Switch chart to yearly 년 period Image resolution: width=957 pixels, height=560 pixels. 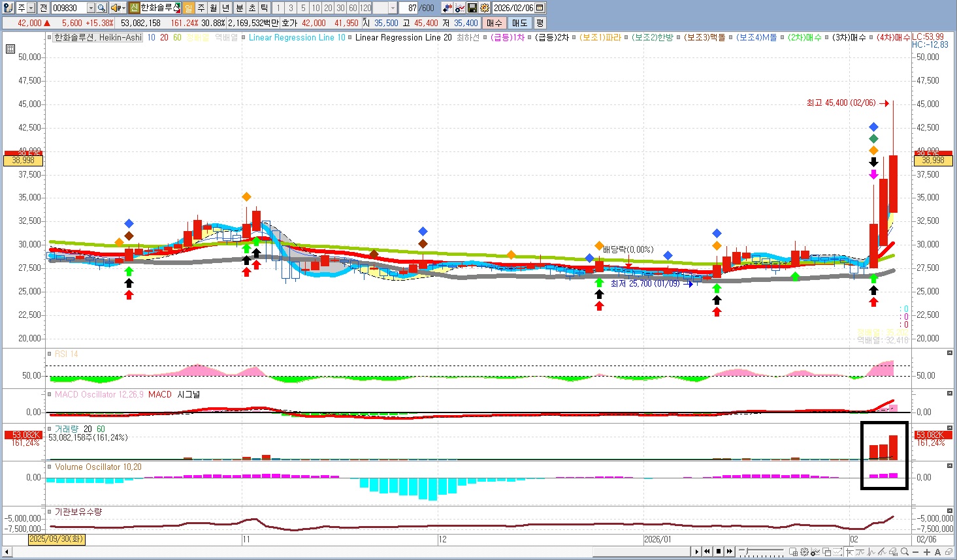(x=226, y=8)
